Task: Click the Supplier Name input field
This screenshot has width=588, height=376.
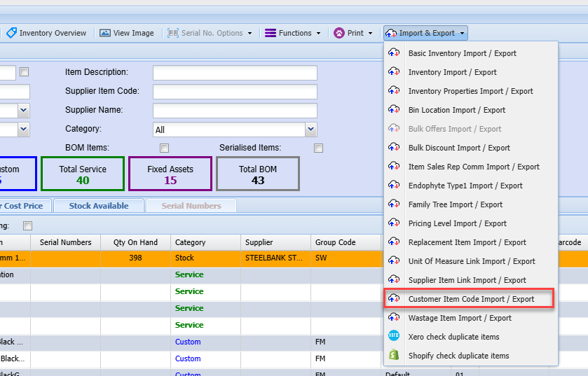Action: (235, 111)
